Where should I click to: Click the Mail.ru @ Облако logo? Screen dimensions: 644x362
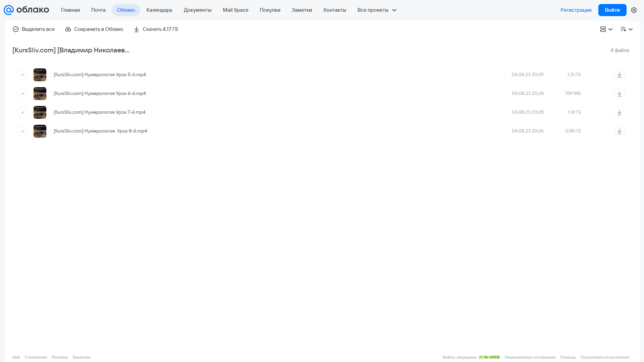point(26,10)
